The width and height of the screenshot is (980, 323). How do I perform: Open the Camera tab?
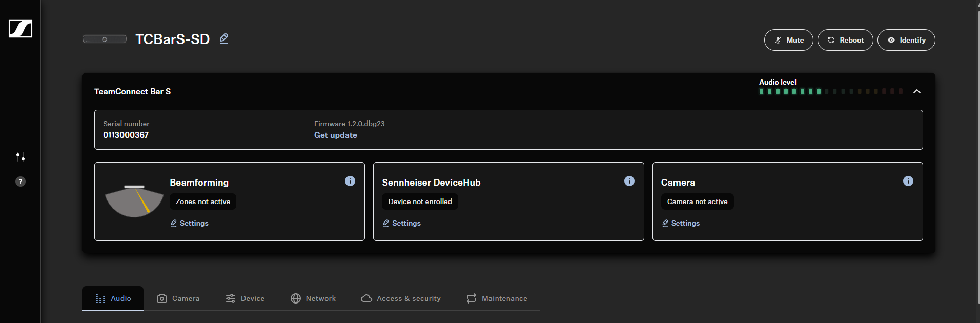[178, 298]
